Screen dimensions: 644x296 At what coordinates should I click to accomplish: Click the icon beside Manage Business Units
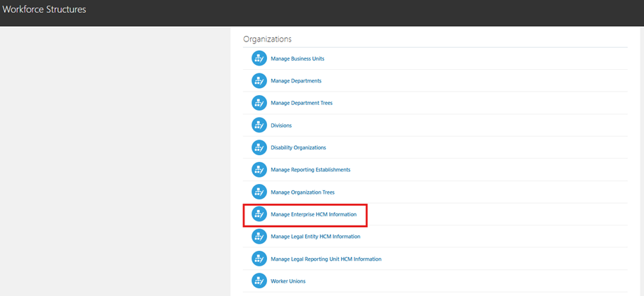click(x=259, y=58)
